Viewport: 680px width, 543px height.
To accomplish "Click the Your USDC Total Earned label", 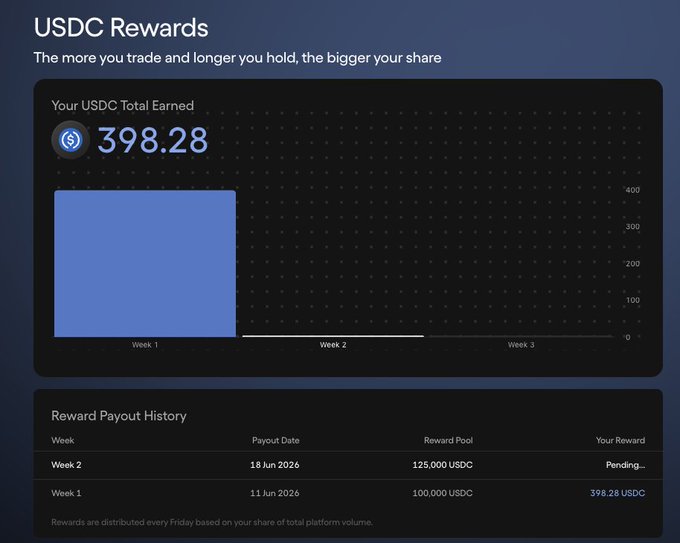I will pyautogui.click(x=123, y=105).
